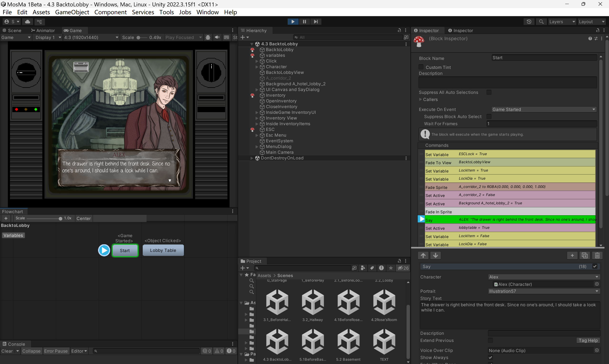Open the Character Alex dropdown
The image size is (609, 364).
pyautogui.click(x=544, y=277)
